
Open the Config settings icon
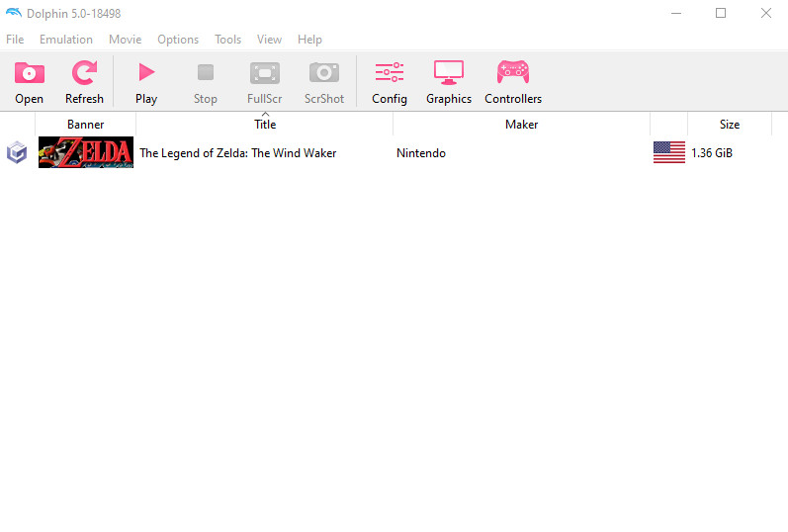pos(390,73)
